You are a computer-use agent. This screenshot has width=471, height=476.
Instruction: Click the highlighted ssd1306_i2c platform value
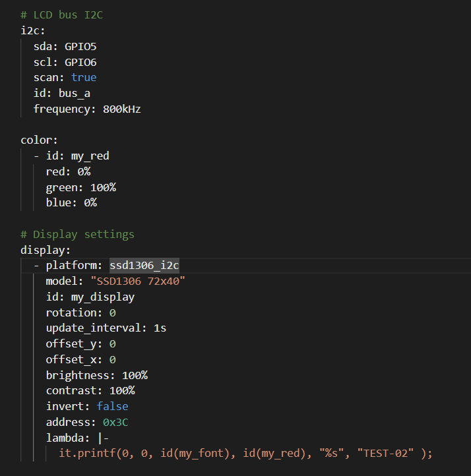(144, 266)
